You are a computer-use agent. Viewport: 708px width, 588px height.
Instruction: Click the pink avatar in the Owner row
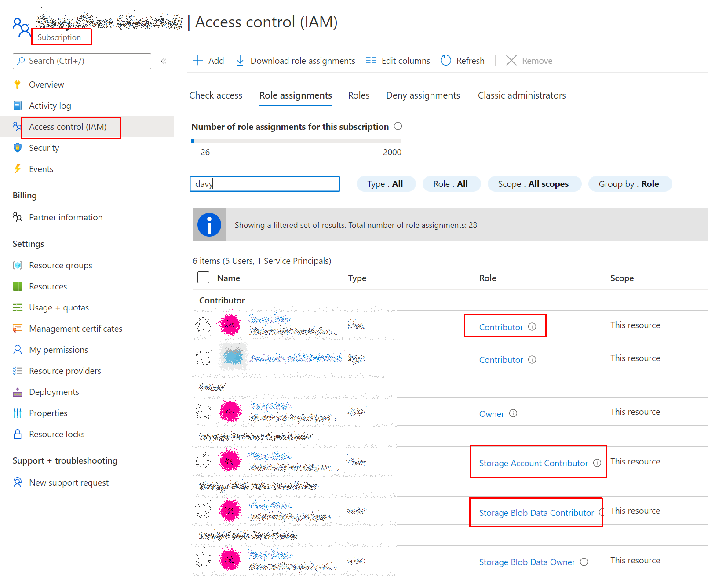pyautogui.click(x=230, y=412)
